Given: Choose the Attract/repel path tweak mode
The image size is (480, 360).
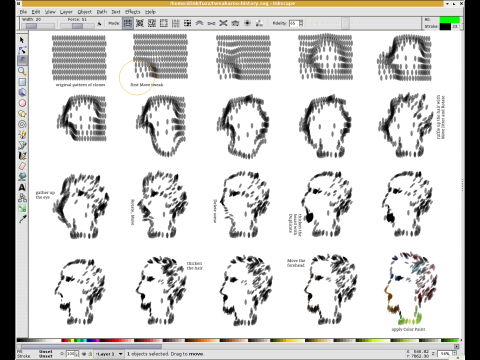Looking at the screenshot, I should 223,23.
